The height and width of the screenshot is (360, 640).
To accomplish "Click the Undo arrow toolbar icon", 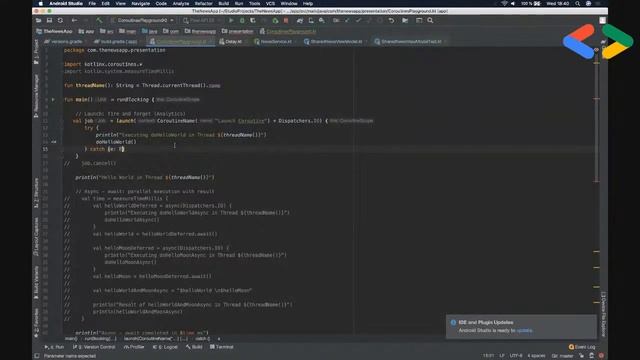I will coord(391,20).
